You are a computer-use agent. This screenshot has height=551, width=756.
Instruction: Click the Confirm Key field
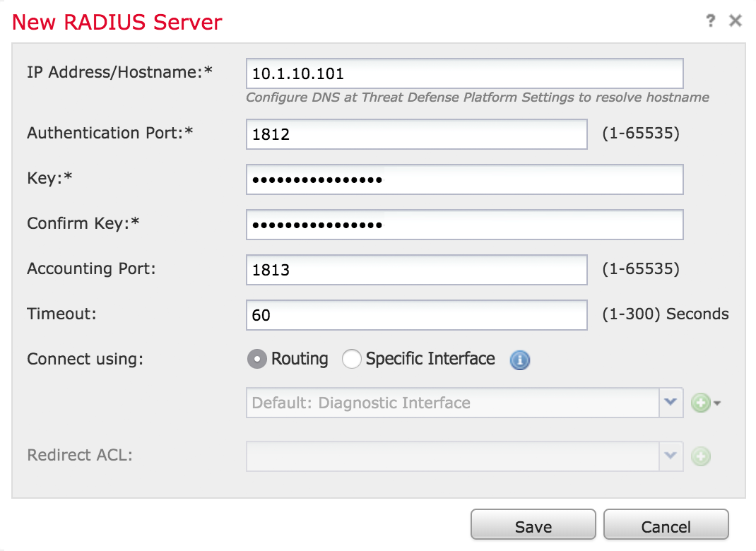coord(464,225)
